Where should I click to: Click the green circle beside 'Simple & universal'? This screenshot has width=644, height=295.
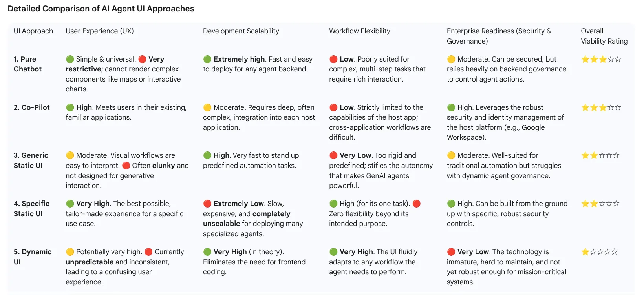click(x=70, y=59)
